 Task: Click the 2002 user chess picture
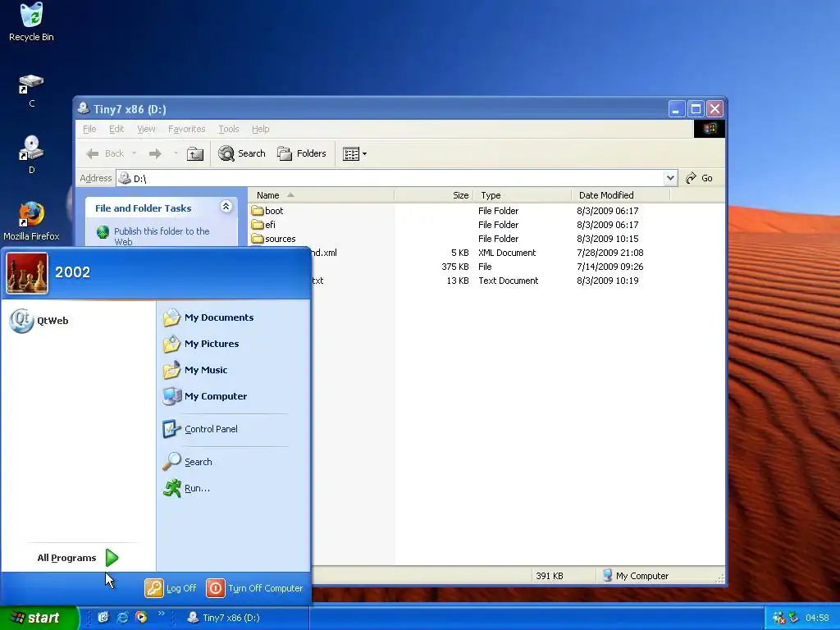27,273
